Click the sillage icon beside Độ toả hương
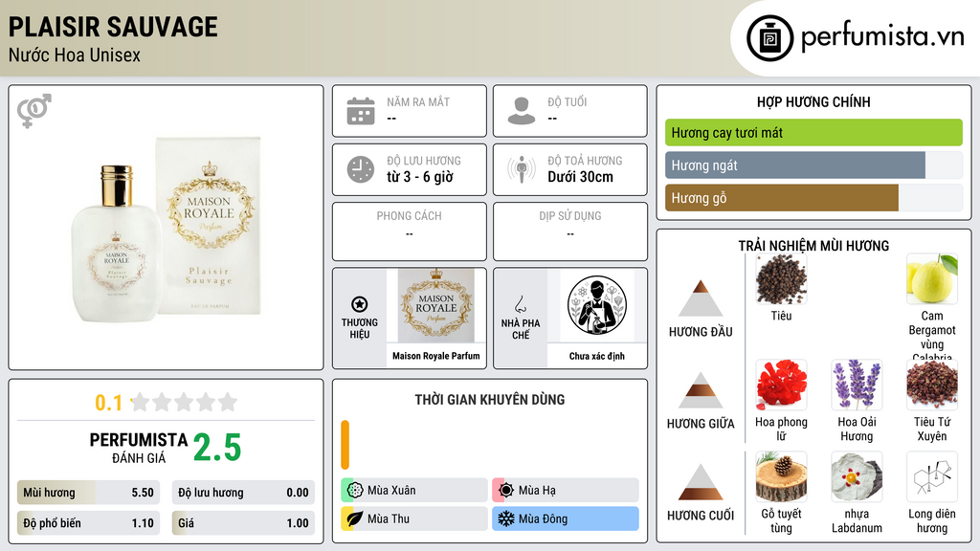 pyautogui.click(x=522, y=169)
